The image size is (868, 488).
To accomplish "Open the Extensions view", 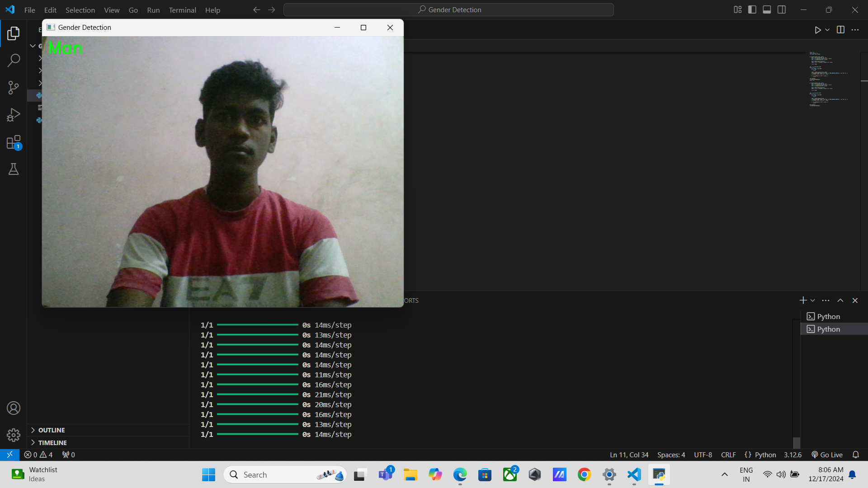I will pos(13,142).
